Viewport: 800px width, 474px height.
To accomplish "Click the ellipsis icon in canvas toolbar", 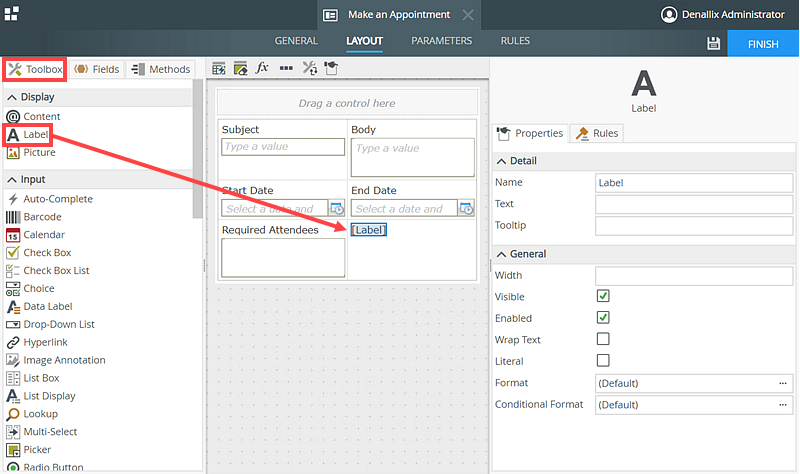I will tap(286, 68).
